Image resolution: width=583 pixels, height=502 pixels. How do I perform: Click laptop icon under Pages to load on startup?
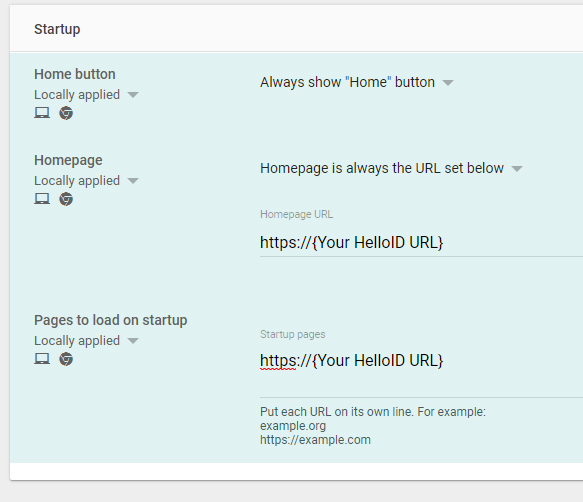(x=42, y=359)
